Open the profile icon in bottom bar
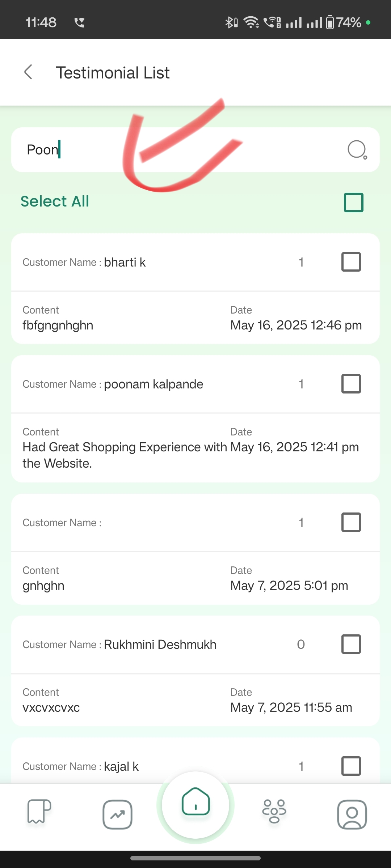The width and height of the screenshot is (391, 868). 352,814
